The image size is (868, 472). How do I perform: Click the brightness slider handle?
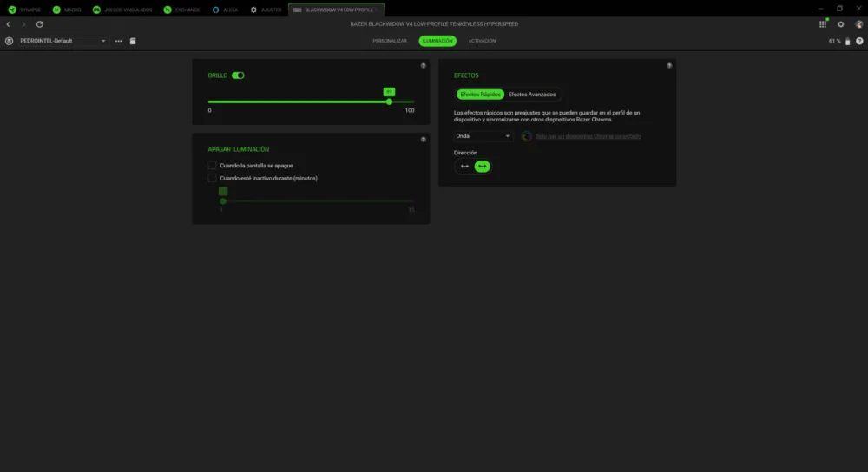tap(389, 102)
